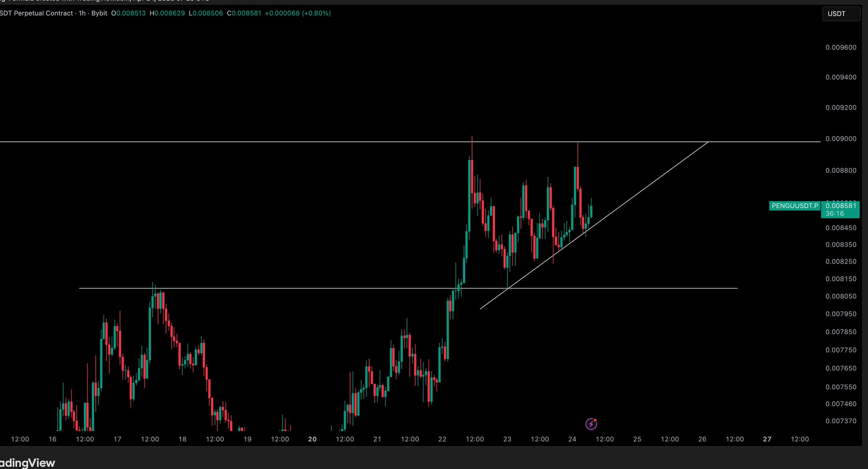Viewport: 868px width, 469px height.
Task: Click the date 27 on time axis
Action: coord(767,439)
